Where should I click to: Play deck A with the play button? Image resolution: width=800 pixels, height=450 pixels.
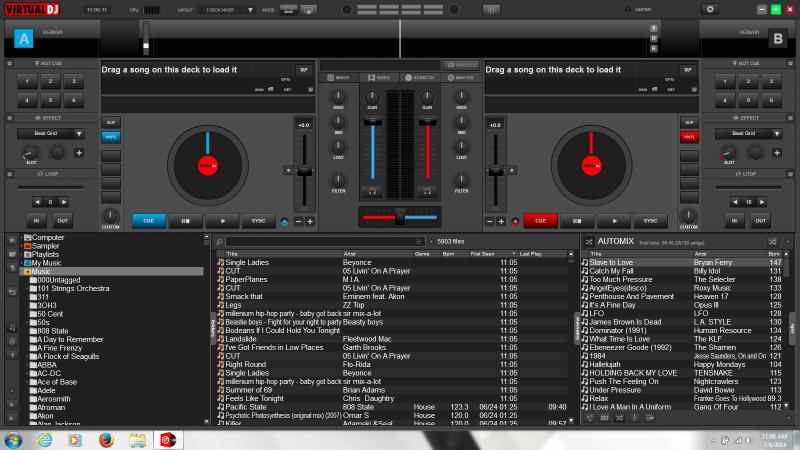[222, 221]
